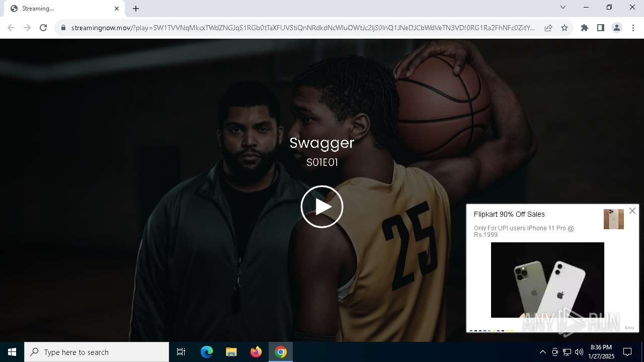The image size is (644, 362).
Task: Click the iPhone product image in ad
Action: (547, 280)
